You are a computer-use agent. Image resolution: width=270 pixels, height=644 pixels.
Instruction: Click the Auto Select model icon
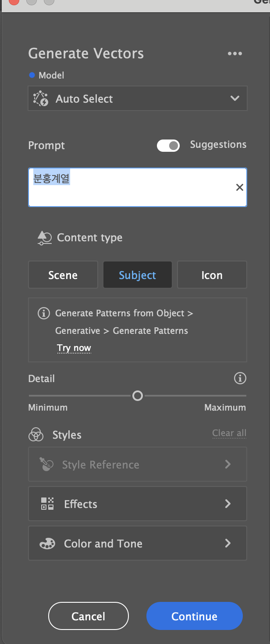pos(41,99)
